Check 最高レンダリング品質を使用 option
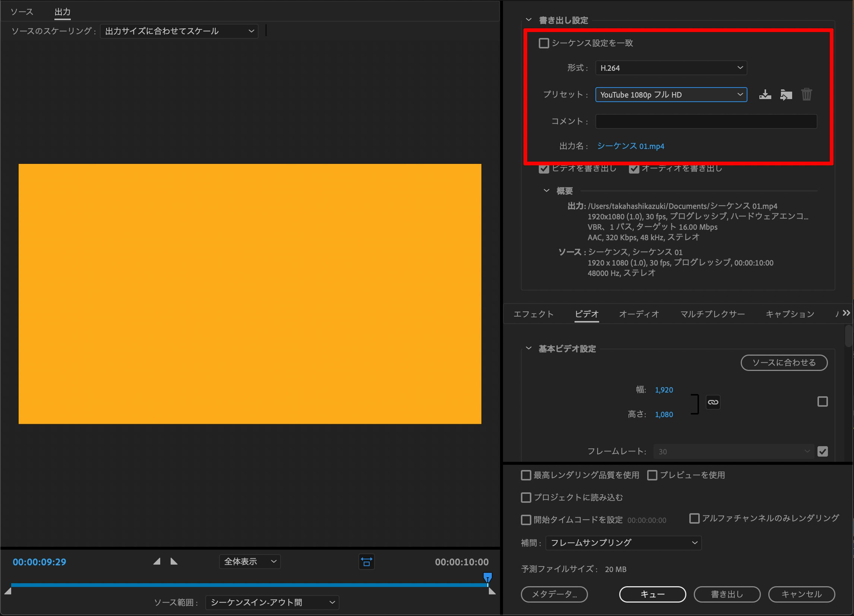 tap(526, 475)
